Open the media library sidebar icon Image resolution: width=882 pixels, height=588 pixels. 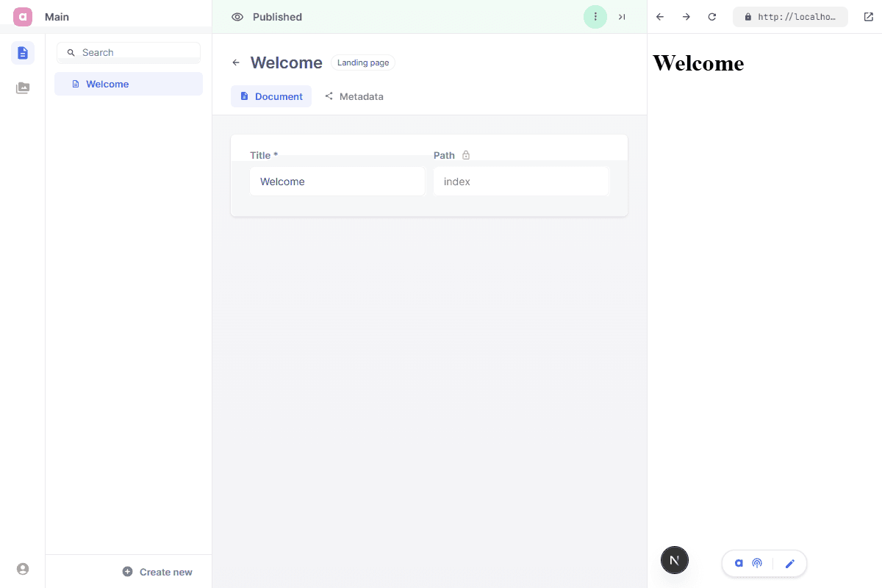pyautogui.click(x=23, y=88)
